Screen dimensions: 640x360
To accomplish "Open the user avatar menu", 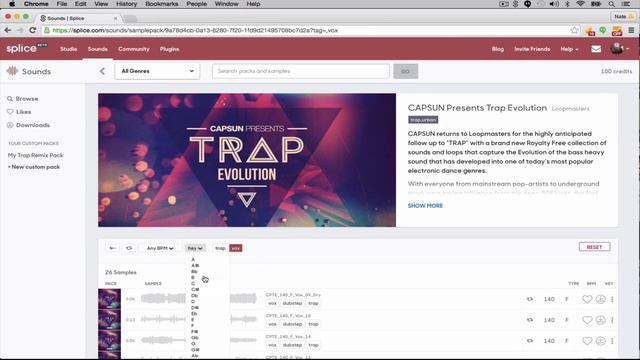I will 620,49.
